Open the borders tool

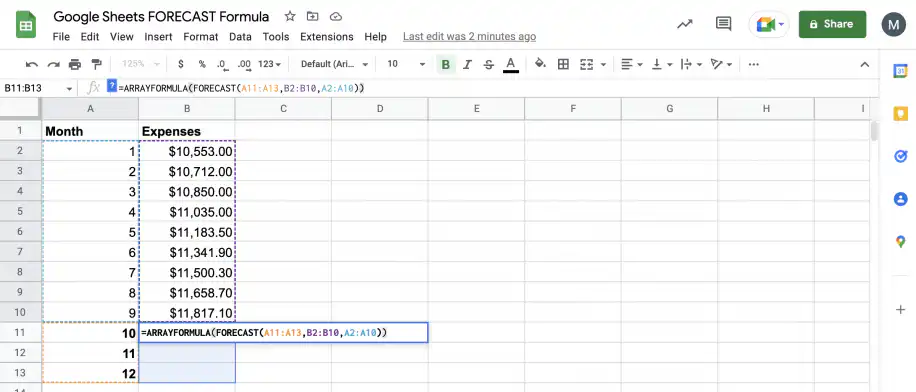click(563, 64)
